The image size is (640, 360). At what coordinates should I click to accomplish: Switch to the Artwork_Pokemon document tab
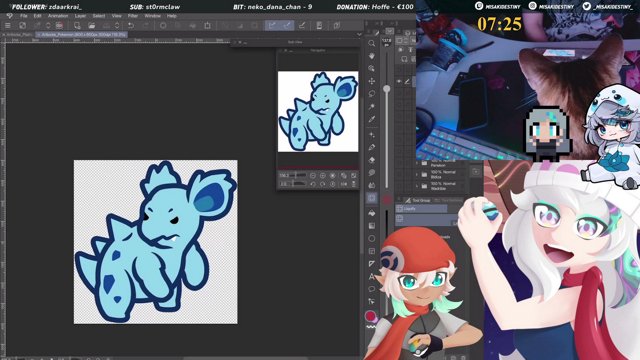(82, 35)
